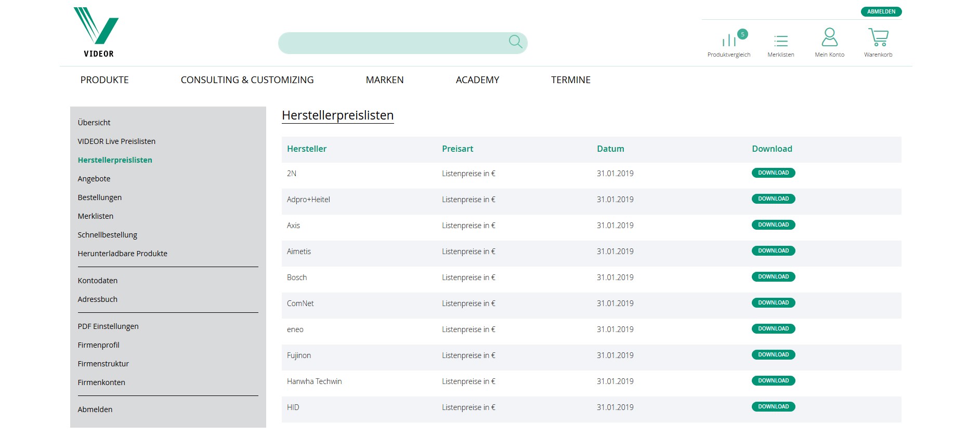Select the Adpro+Heitel manufacturer cell
This screenshot has height=436, width=980.
308,200
